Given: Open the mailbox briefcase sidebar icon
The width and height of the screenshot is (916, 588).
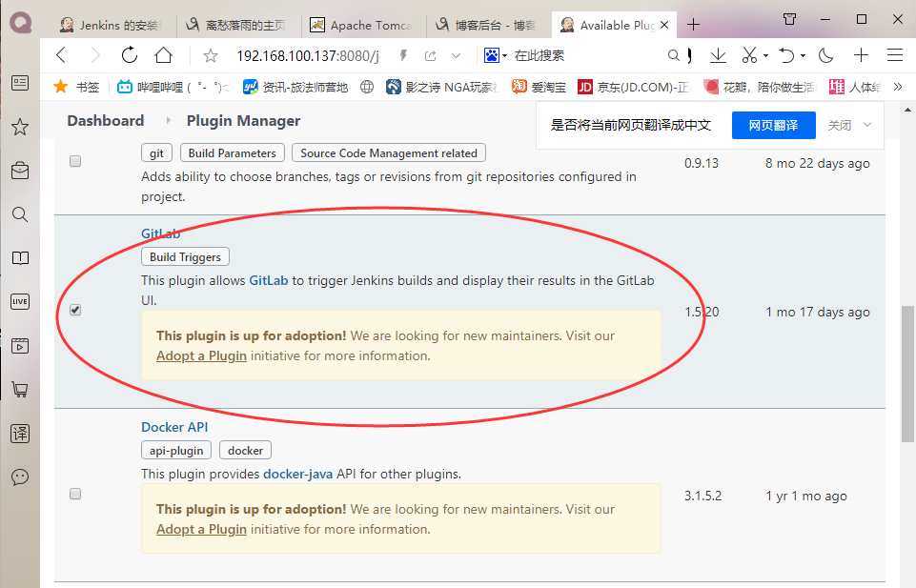Looking at the screenshot, I should point(20,171).
